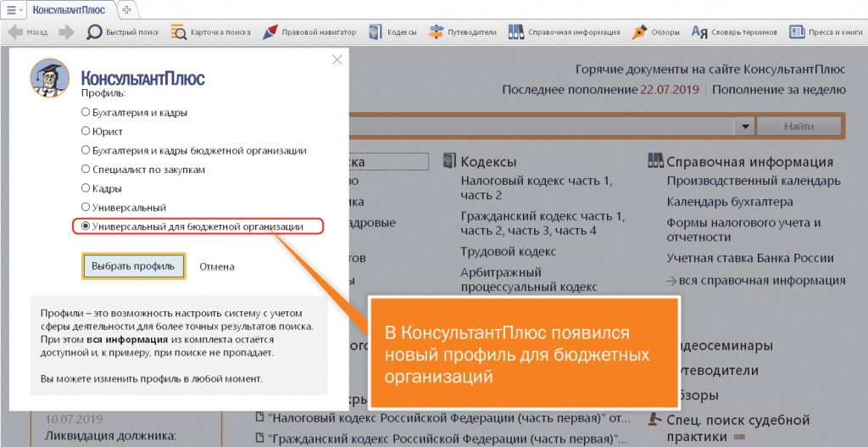The height and width of the screenshot is (447, 868).
Task: Open the Search Card icon
Action: point(178,32)
